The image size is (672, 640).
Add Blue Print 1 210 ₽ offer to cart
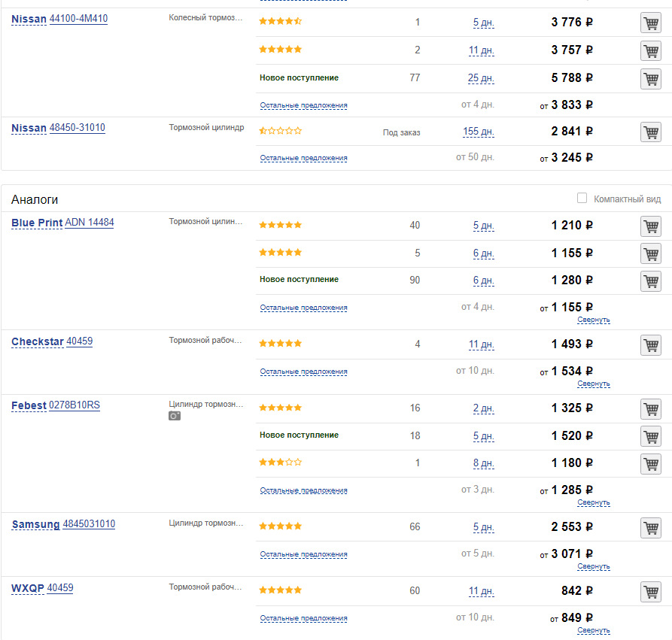(x=650, y=226)
